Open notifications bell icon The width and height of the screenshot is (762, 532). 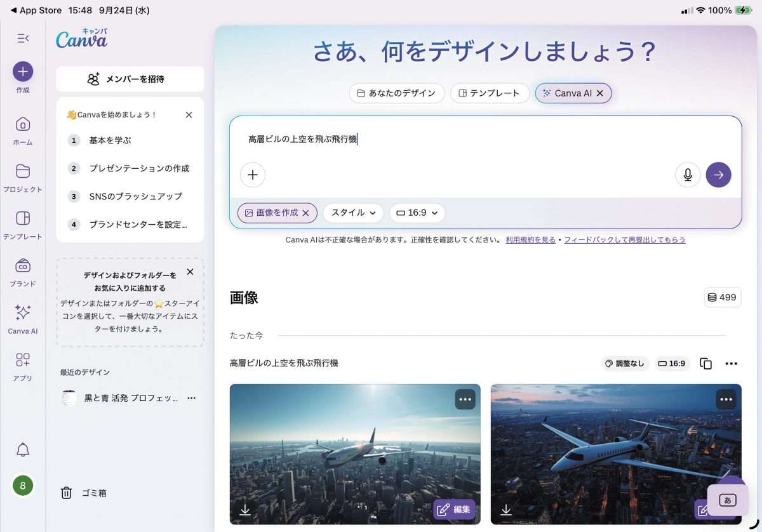coord(23,449)
